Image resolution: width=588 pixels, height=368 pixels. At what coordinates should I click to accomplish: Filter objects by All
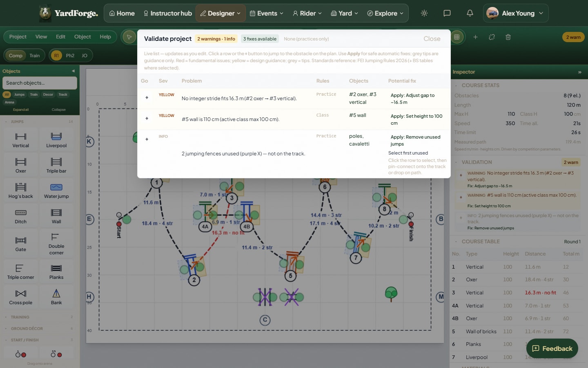tap(7, 94)
